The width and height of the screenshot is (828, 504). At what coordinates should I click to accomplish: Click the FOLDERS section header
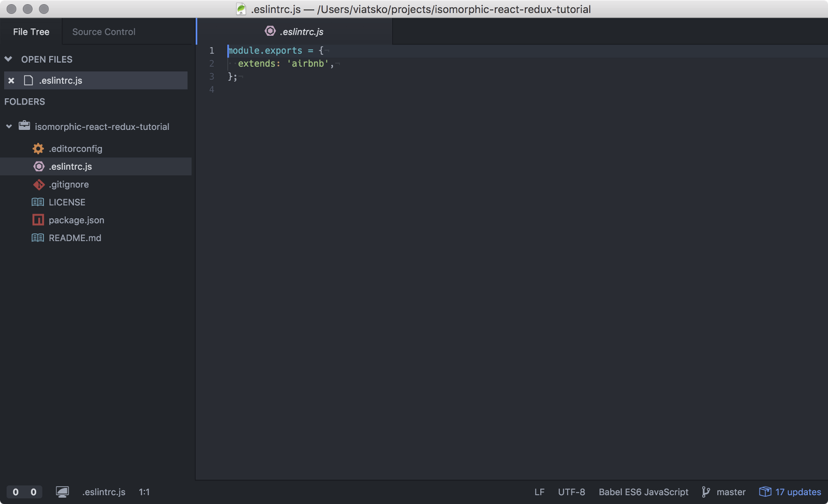coord(24,101)
